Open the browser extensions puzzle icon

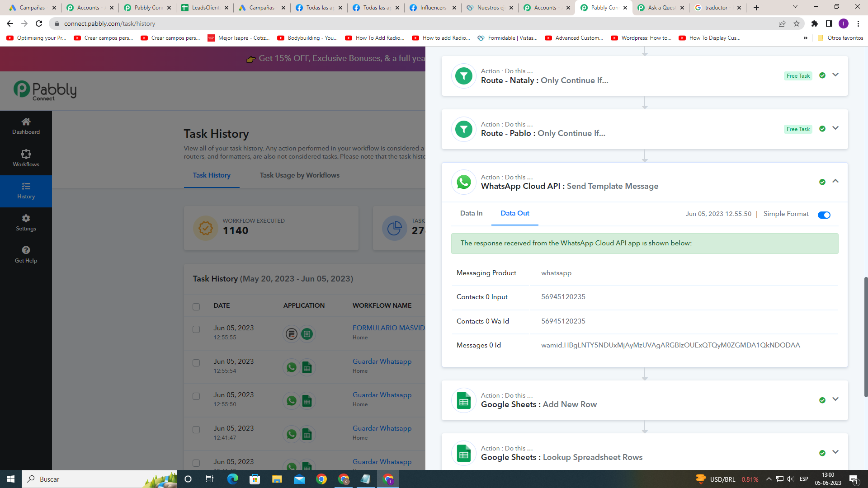pos(815,23)
